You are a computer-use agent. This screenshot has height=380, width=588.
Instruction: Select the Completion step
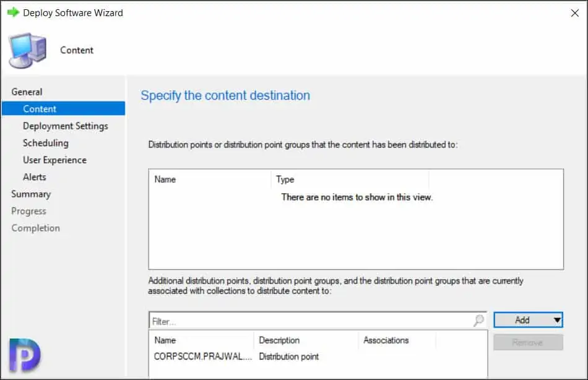[x=35, y=228]
